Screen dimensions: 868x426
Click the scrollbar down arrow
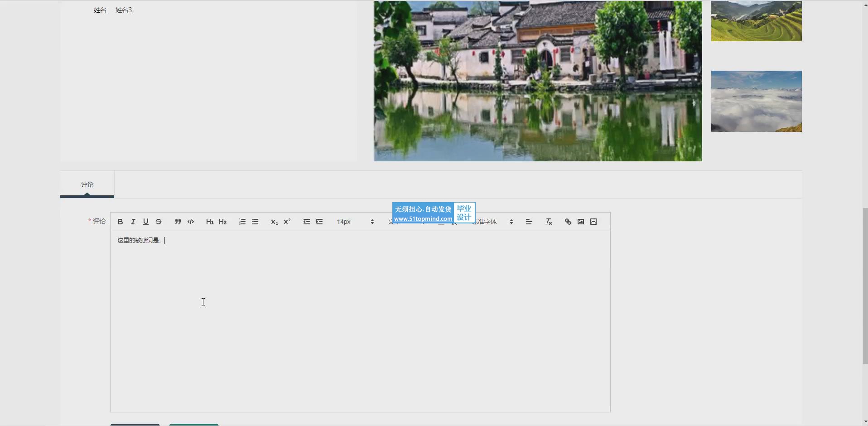[865, 422]
